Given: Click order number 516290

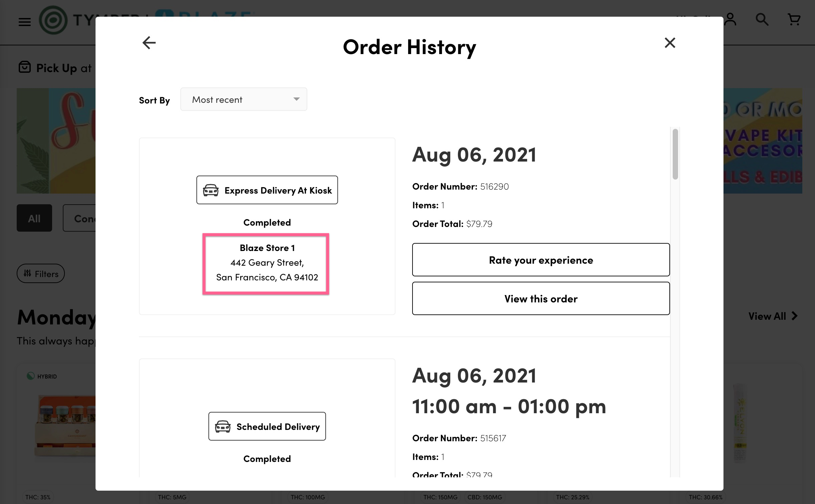Looking at the screenshot, I should (x=494, y=186).
